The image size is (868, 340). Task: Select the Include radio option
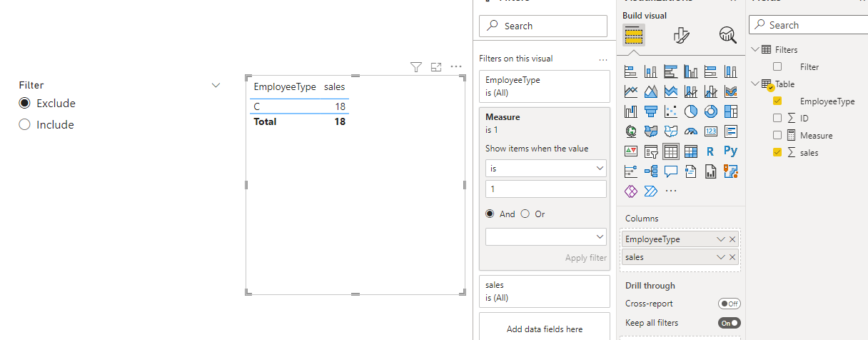(x=25, y=124)
